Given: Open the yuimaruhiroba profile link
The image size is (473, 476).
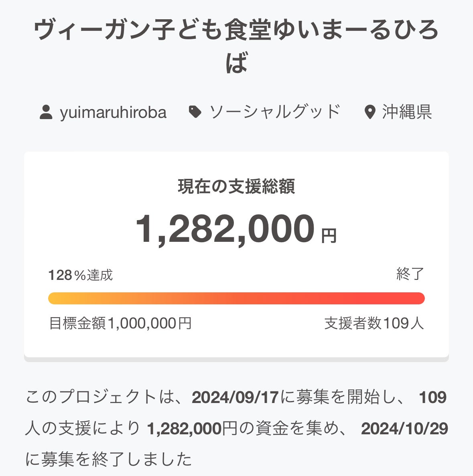Looking at the screenshot, I should click(113, 112).
